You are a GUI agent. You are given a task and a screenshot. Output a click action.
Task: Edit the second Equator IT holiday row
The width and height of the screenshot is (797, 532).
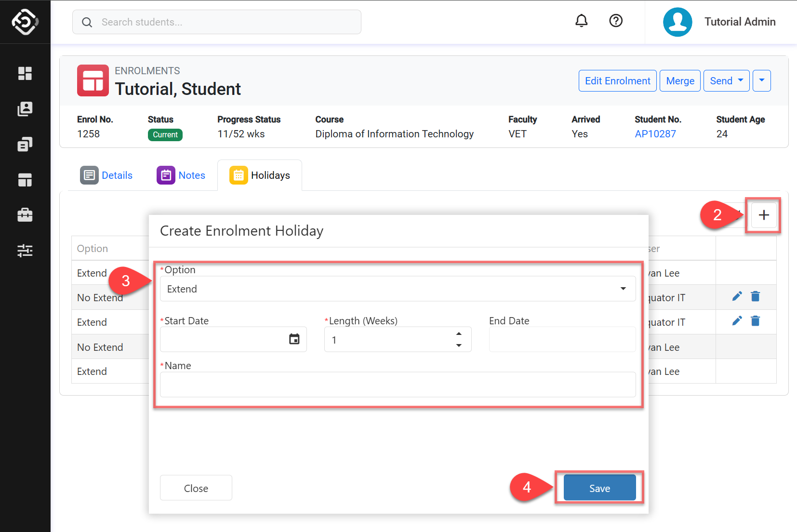click(x=737, y=321)
